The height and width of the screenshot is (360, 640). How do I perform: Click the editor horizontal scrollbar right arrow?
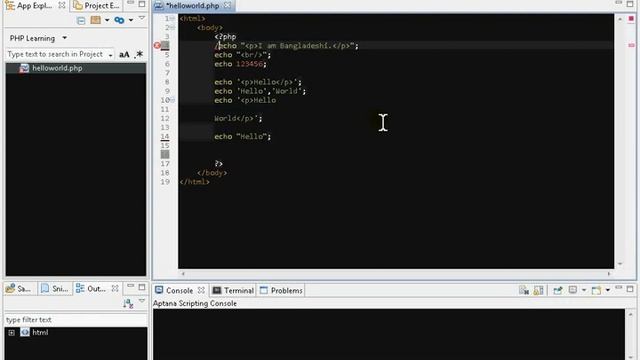point(609,274)
